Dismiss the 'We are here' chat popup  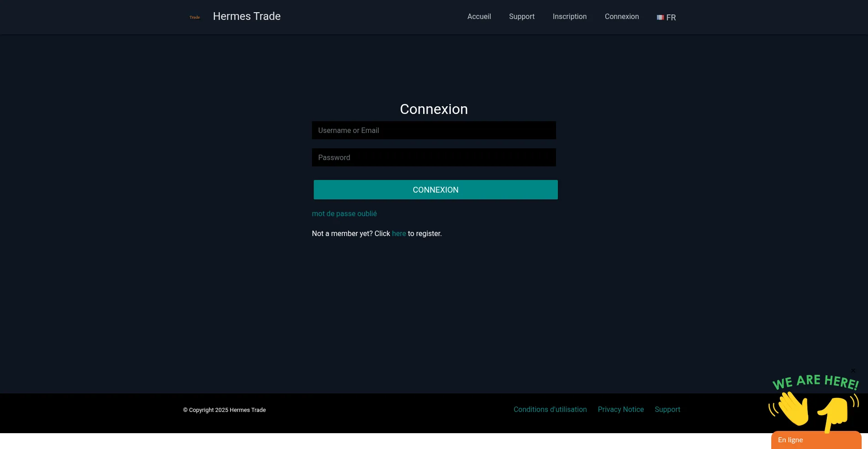pos(853,371)
